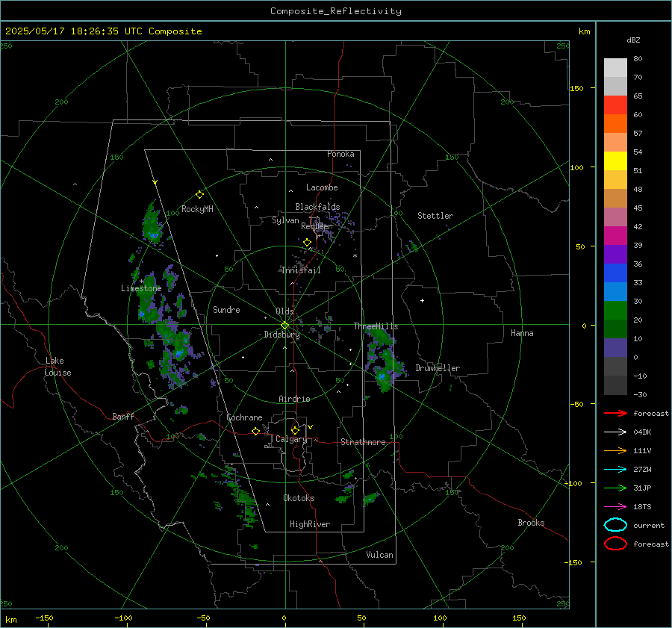Click the magenta swatch in dBZ legend
672x628 pixels.
coord(615,235)
